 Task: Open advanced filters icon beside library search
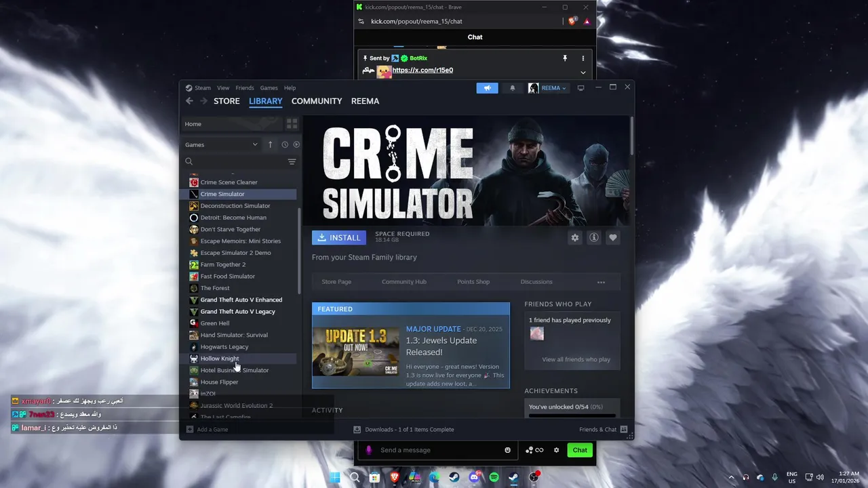(292, 161)
